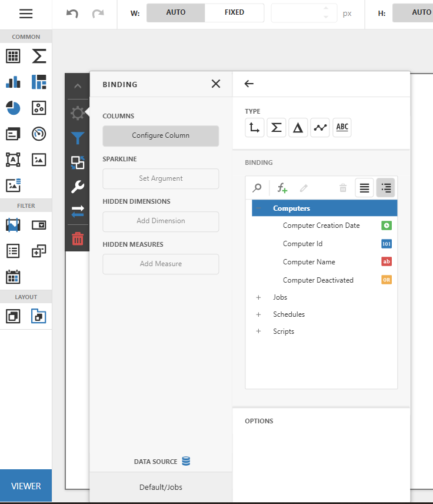Viewport: 433px width, 504px height.
Task: Add a calculated field
Action: (x=282, y=188)
